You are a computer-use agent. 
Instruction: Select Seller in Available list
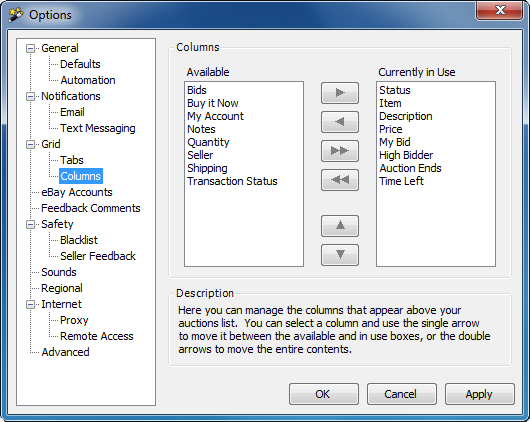pos(200,155)
